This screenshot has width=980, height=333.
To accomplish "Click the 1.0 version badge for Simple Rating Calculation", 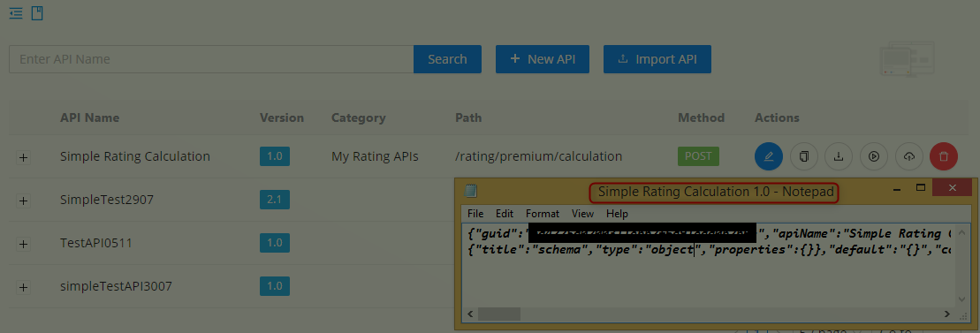I will tap(275, 156).
